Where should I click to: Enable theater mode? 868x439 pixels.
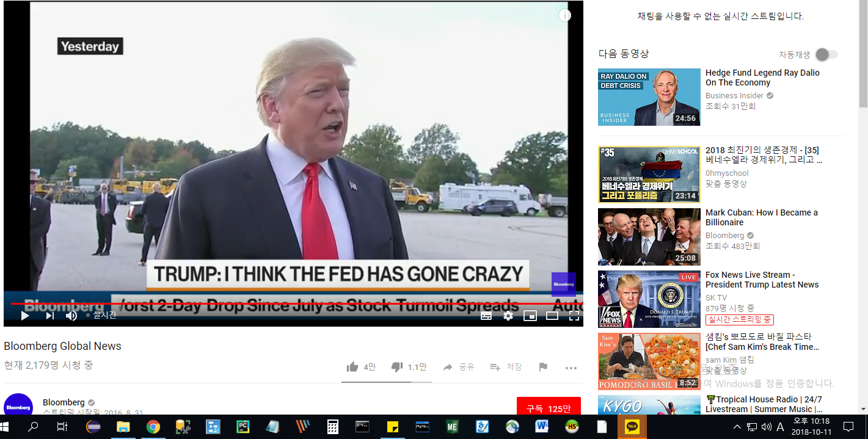click(552, 316)
